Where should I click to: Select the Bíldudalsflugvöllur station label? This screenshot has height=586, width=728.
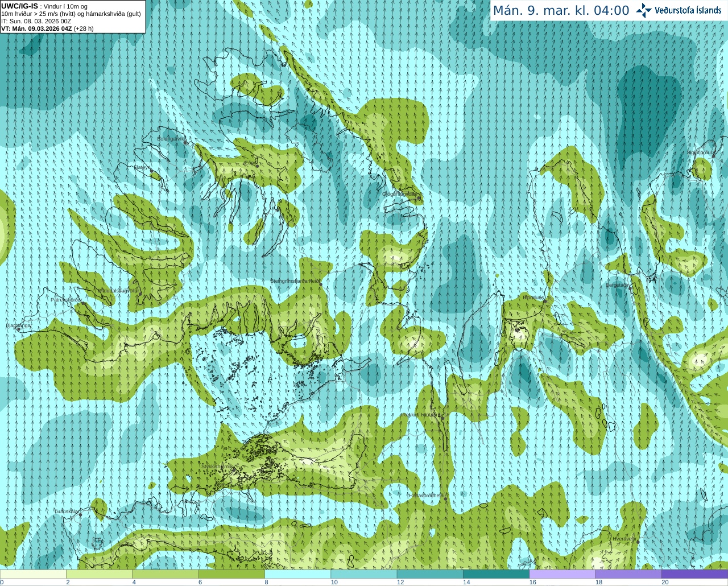[x=118, y=290]
